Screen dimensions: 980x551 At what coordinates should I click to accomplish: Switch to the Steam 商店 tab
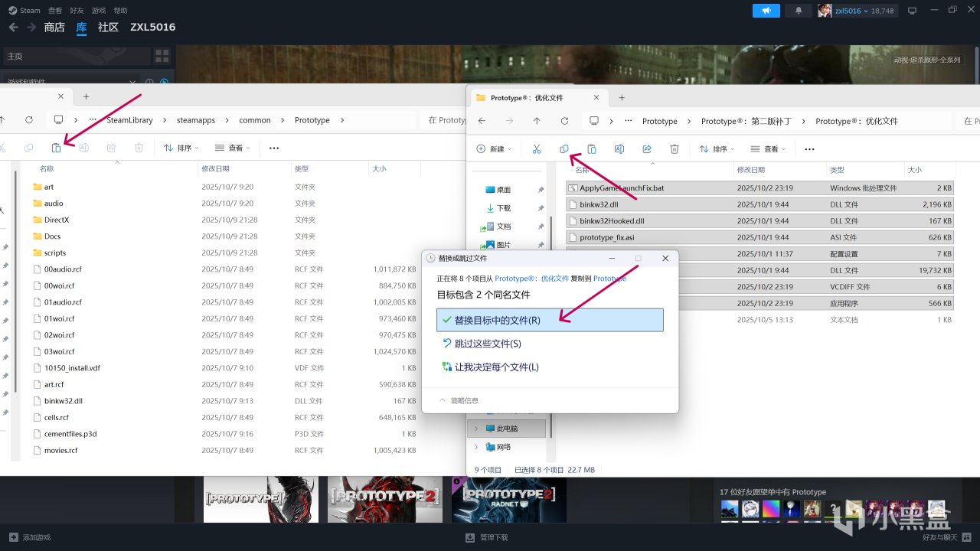point(54,27)
